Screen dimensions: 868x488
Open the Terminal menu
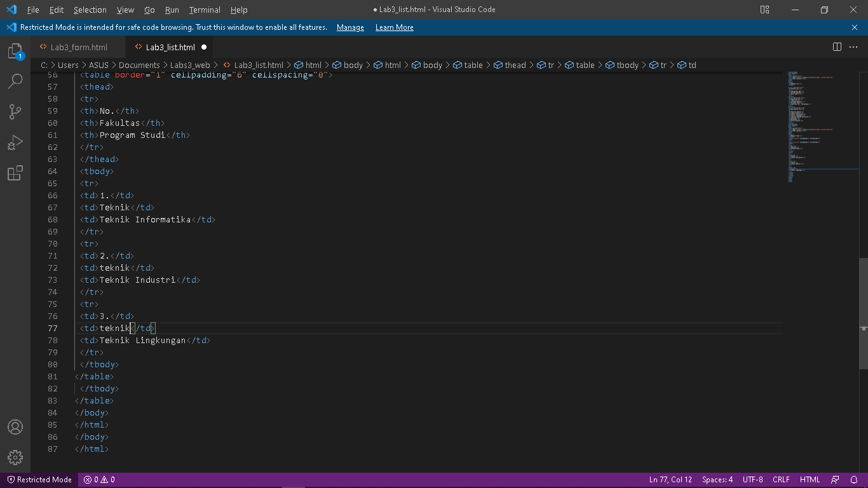(204, 10)
